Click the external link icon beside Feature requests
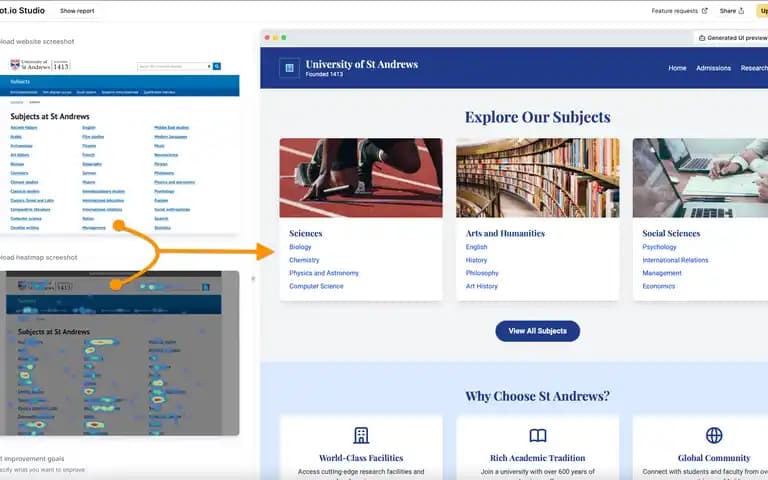 pos(704,11)
